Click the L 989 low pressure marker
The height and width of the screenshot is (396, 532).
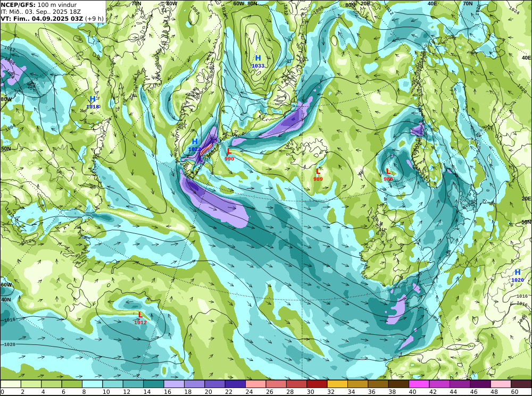coord(318,175)
